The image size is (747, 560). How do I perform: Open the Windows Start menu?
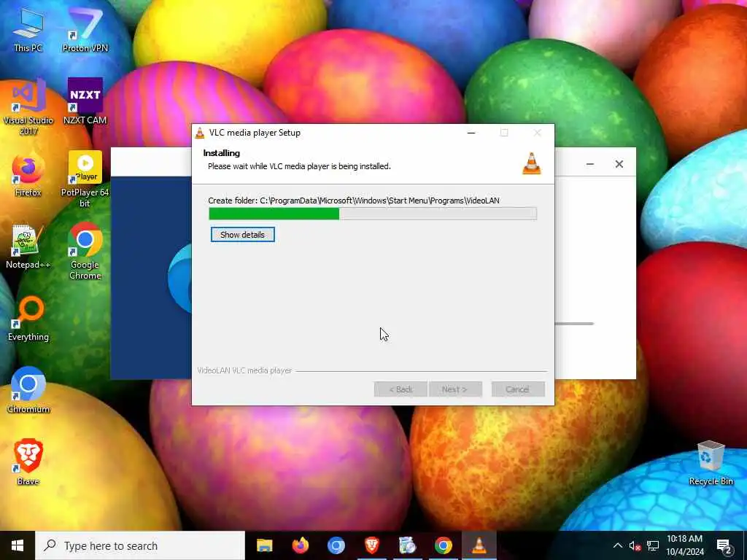click(18, 545)
